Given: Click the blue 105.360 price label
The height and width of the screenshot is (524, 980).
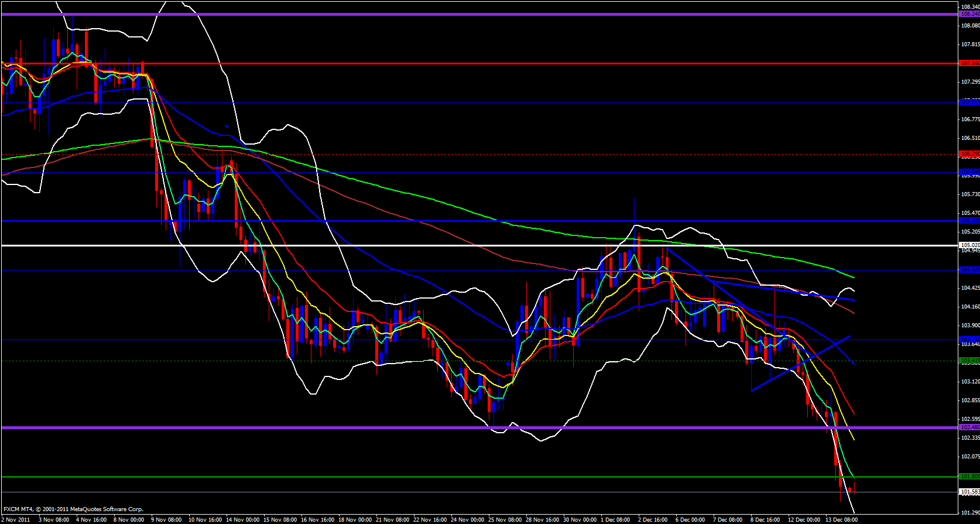Looking at the screenshot, I should [x=969, y=221].
